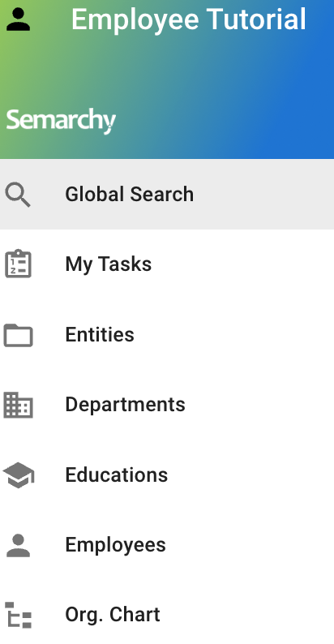The width and height of the screenshot is (334, 644).
Task: Click the user profile avatar icon
Action: [x=18, y=19]
